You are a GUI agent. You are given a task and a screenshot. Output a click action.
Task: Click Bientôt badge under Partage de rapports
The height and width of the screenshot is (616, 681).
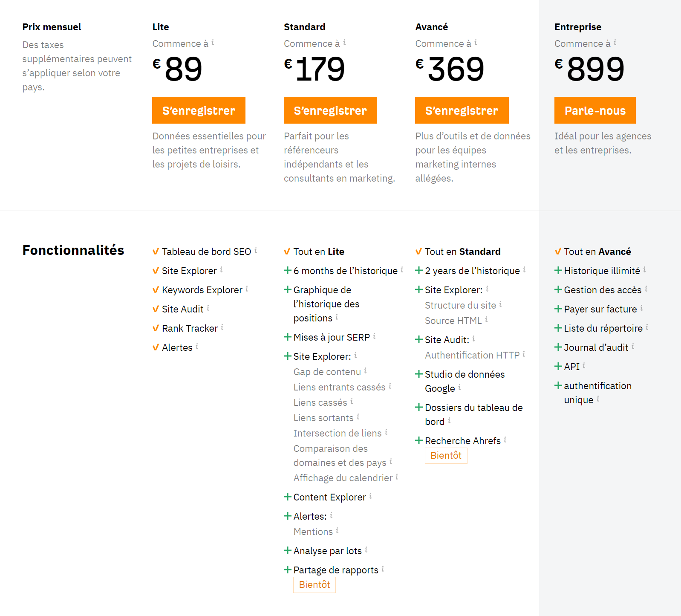315,584
